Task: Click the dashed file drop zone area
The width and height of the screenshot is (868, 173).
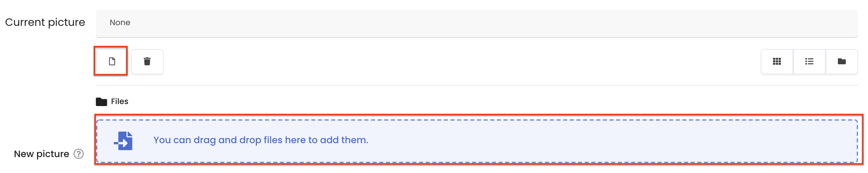Action: coord(477,141)
